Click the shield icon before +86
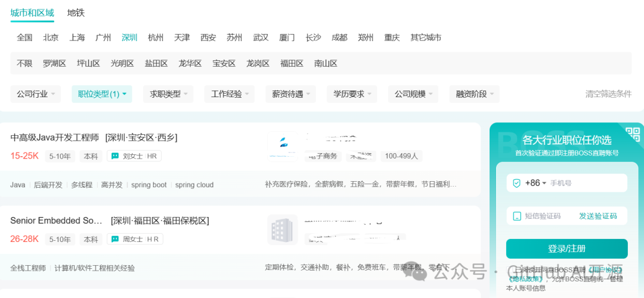This screenshot has height=298, width=644. pos(516,183)
